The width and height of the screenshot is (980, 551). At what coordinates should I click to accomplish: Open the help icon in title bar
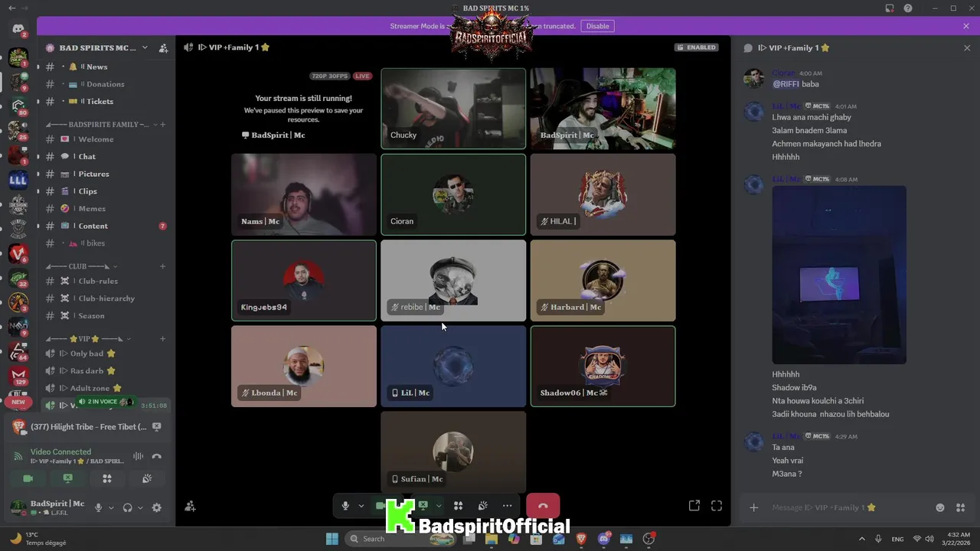(x=908, y=8)
